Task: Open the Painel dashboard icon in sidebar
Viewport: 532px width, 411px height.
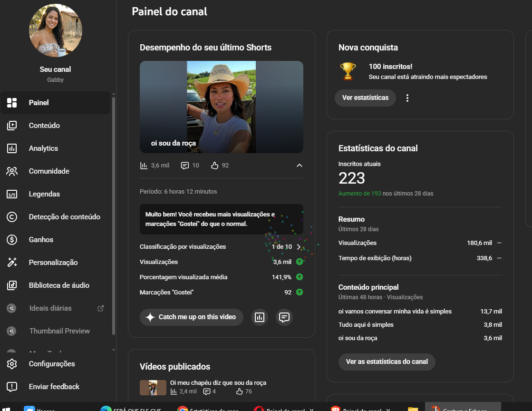Action: coord(12,103)
